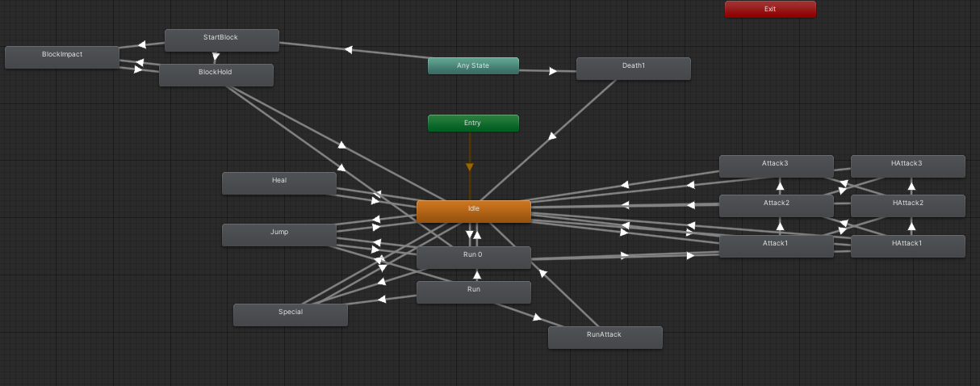980x386 pixels.
Task: Choose the Attack1 state node
Action: pyautogui.click(x=776, y=246)
